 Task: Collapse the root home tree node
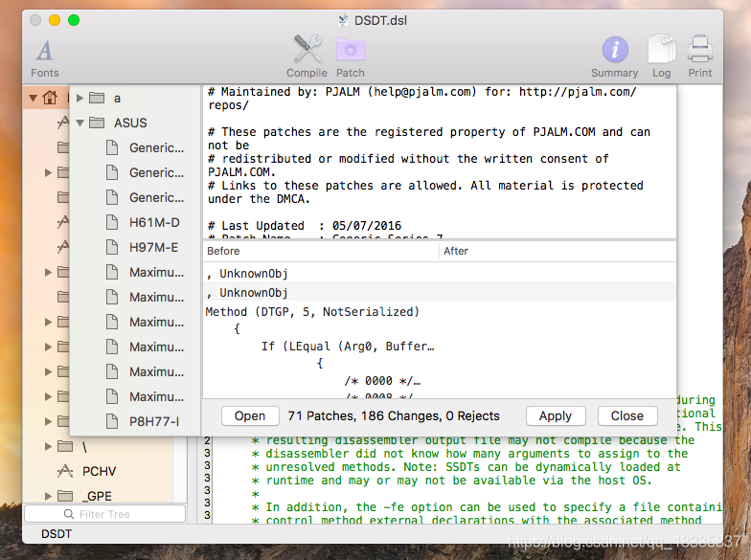point(33,98)
